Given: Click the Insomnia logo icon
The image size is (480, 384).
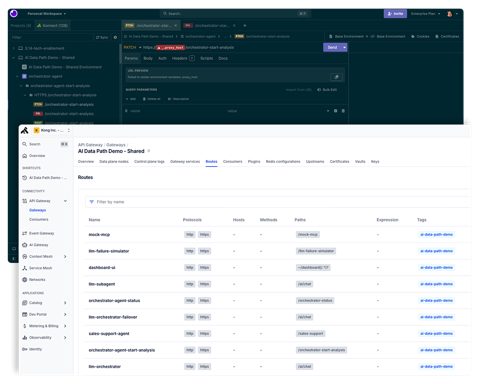Looking at the screenshot, I should pos(14,13).
